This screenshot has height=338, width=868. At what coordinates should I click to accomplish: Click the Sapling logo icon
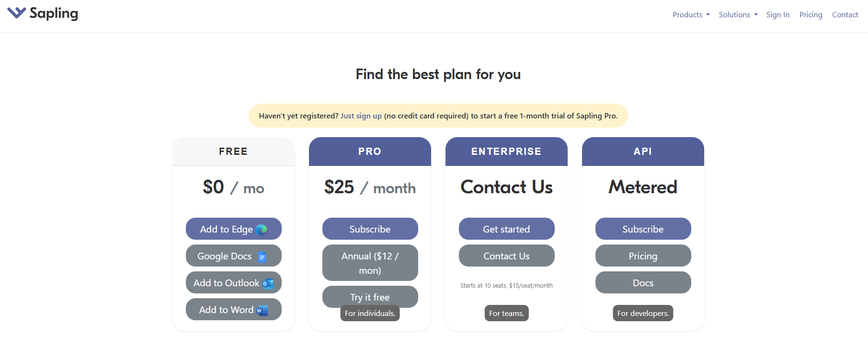click(x=17, y=13)
